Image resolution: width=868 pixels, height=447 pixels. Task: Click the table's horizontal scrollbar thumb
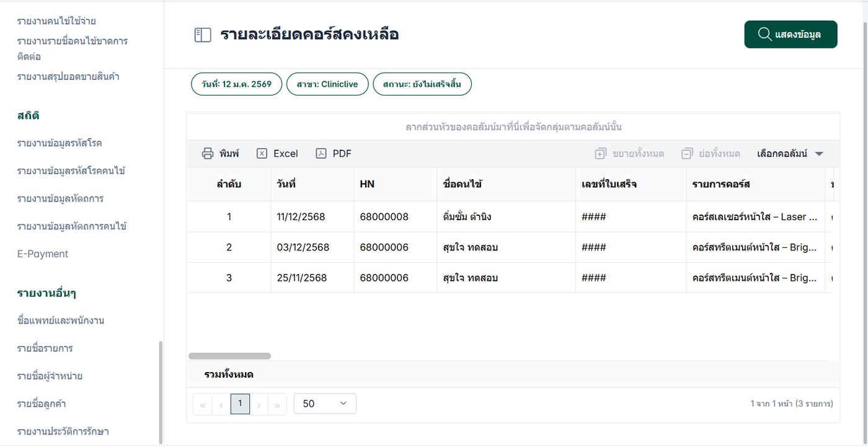click(x=229, y=356)
